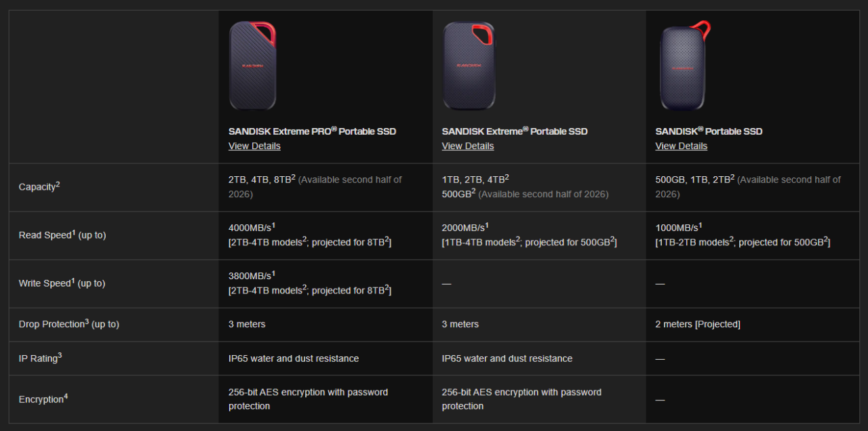Viewport: 868px width, 431px height.
Task: Select the Capacity row label
Action: (x=36, y=186)
